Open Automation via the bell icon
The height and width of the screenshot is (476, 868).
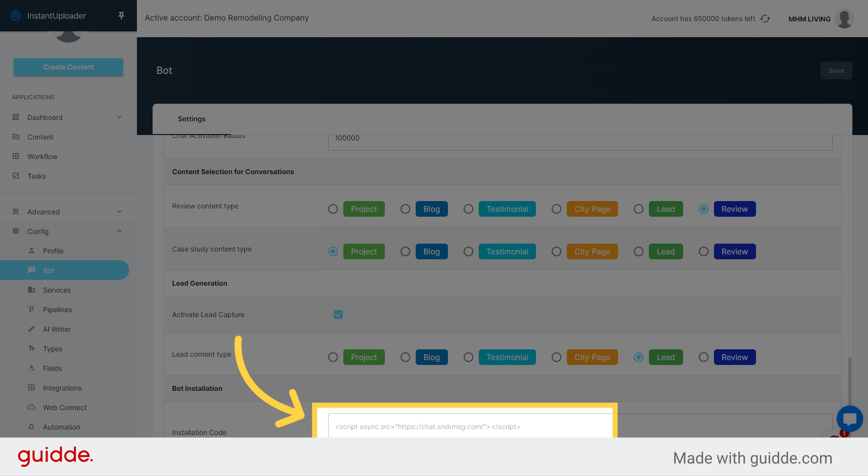point(31,427)
